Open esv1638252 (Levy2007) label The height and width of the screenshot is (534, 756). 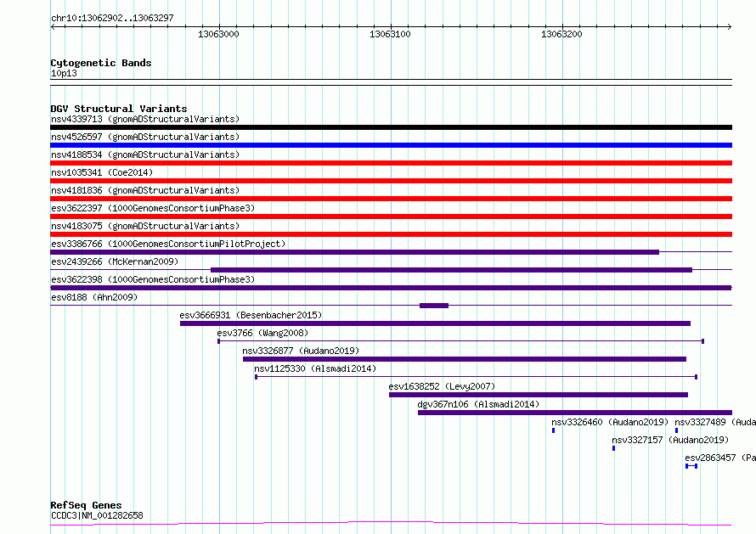pos(442,386)
